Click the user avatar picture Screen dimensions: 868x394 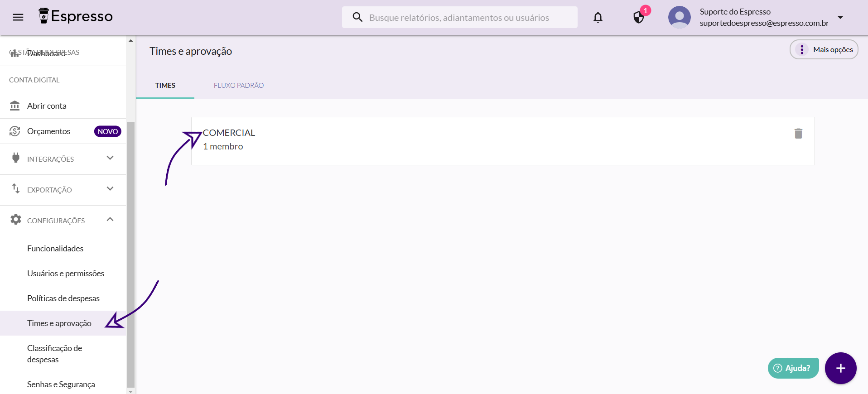[x=680, y=17]
